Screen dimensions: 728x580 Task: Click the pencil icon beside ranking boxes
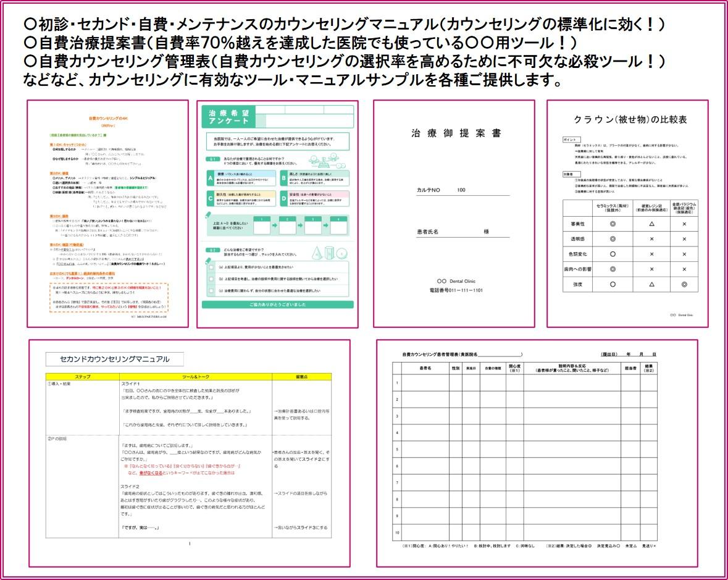[209, 216]
